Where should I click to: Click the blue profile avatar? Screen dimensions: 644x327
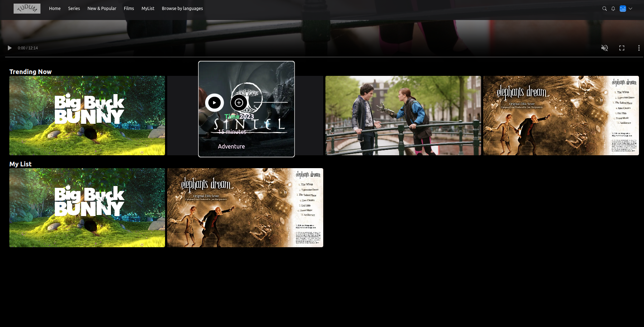623,9
